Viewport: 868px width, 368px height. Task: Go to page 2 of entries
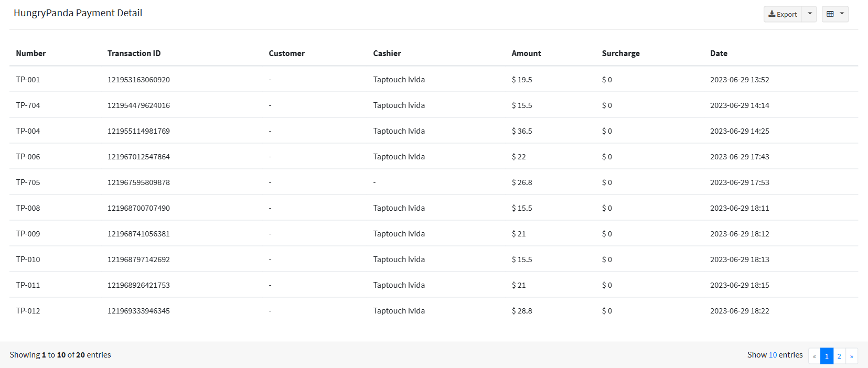tap(839, 356)
